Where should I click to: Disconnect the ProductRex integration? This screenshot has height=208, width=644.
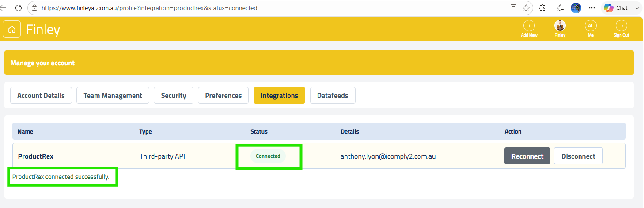coord(578,156)
